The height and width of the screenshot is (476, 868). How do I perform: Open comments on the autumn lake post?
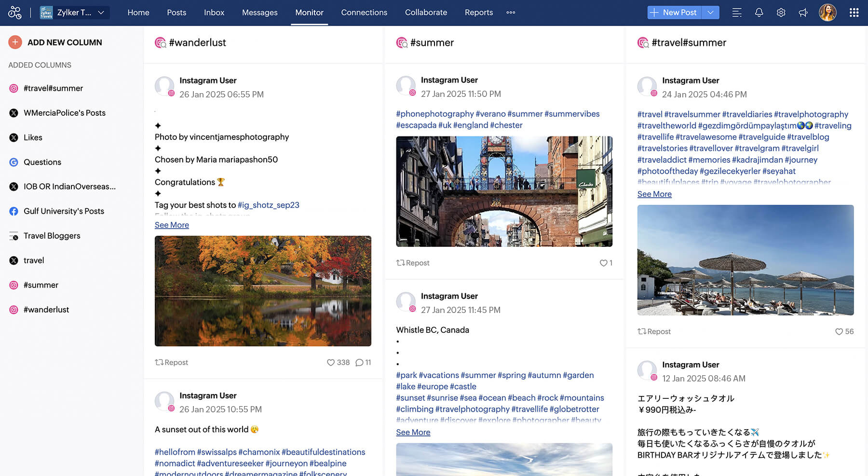(x=359, y=363)
